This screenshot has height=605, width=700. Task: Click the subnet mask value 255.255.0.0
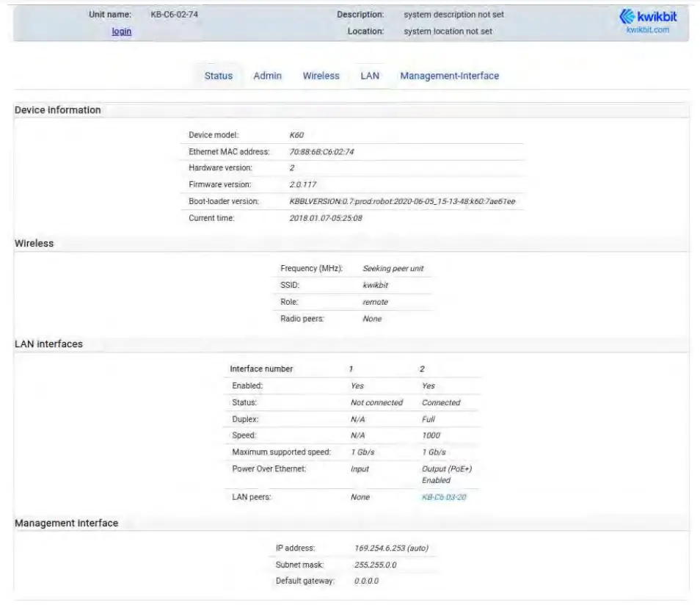pos(375,565)
